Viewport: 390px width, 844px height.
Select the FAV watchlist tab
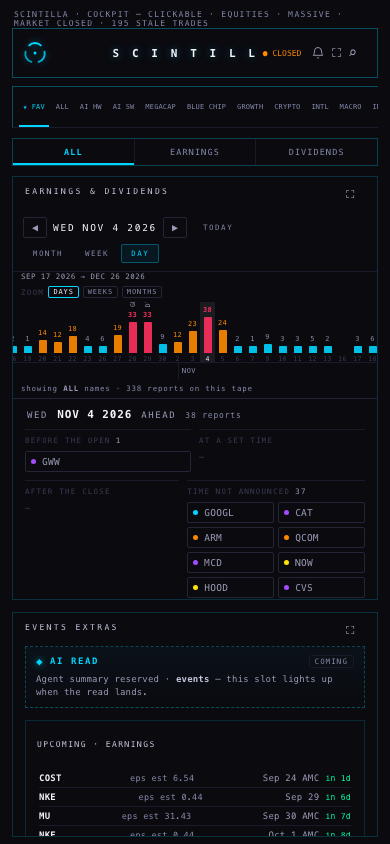click(x=34, y=107)
